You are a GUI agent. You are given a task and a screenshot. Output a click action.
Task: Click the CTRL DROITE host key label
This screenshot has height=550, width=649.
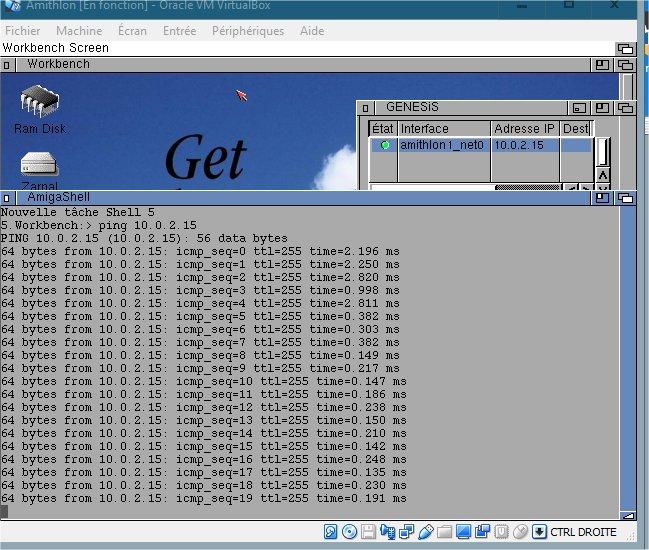[x=583, y=532]
